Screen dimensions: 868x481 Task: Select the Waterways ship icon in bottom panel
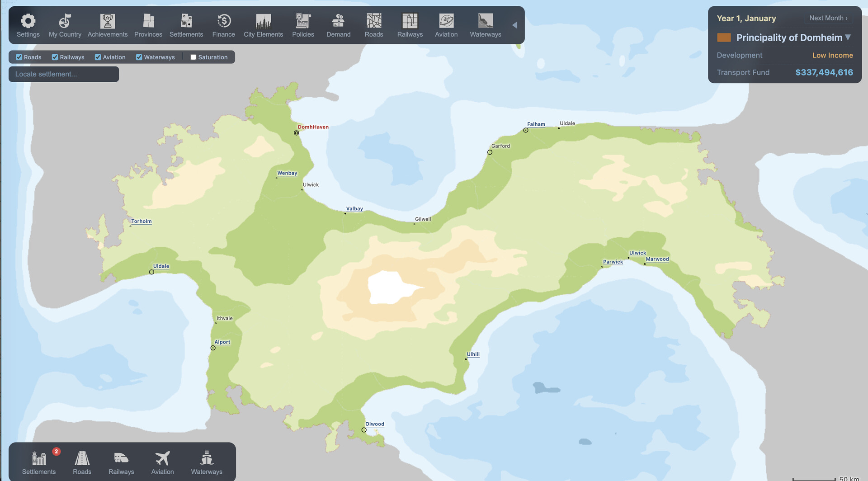[207, 458]
